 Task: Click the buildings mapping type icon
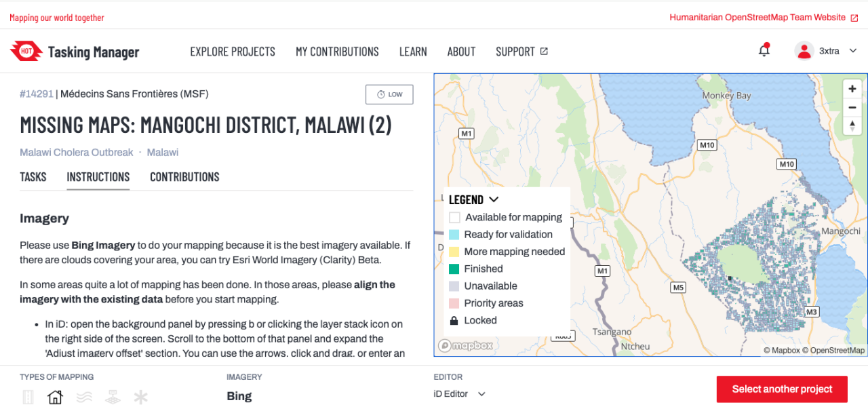(55, 397)
